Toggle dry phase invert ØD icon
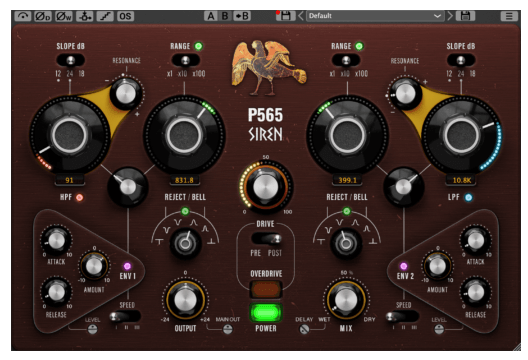Screen dimensions: 528x360 pyautogui.click(x=43, y=16)
